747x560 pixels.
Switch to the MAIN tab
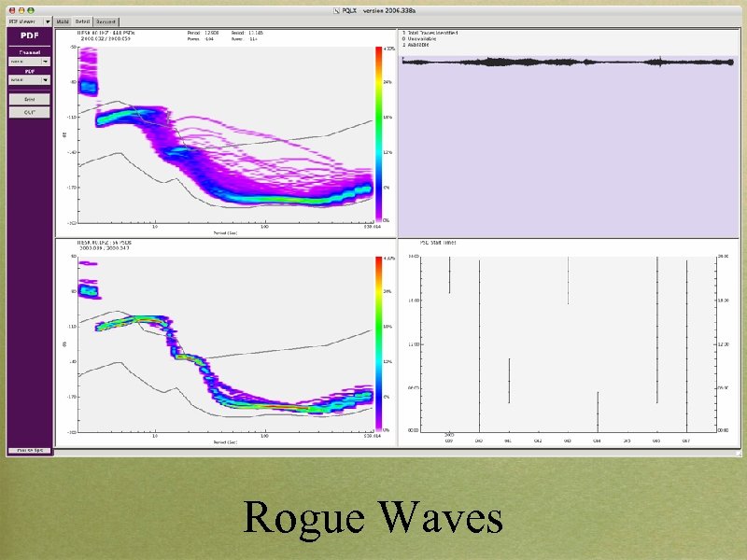coord(62,21)
